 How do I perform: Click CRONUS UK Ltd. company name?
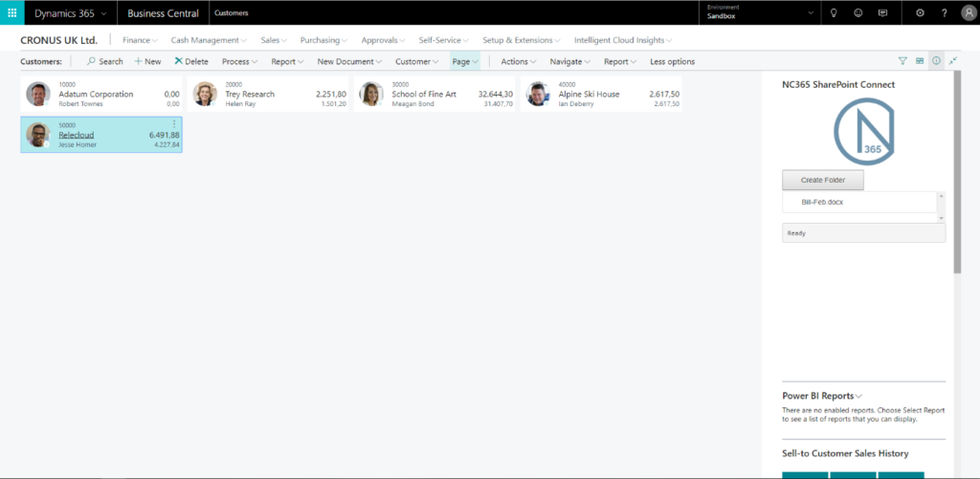click(x=59, y=40)
